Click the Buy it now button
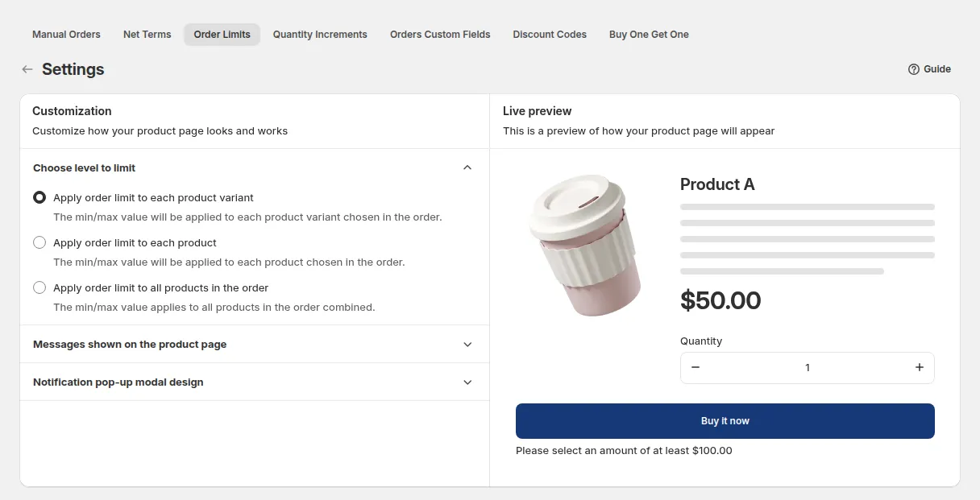Viewport: 980px width, 500px height. click(x=725, y=421)
